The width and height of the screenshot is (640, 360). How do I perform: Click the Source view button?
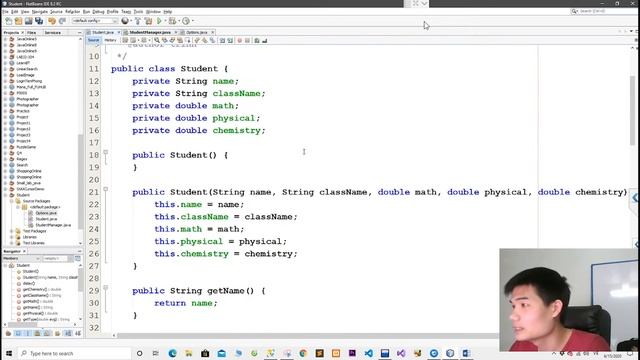(93, 40)
